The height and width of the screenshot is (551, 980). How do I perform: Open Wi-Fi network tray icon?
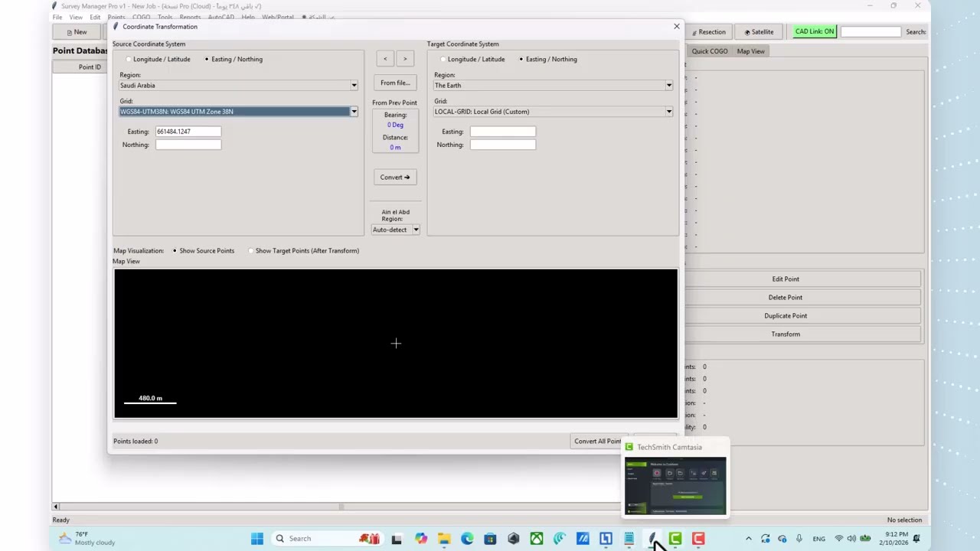pyautogui.click(x=839, y=539)
